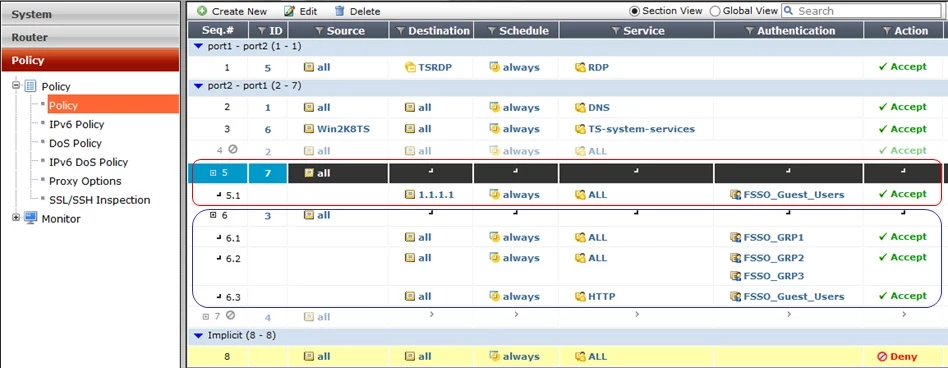Click the Edit pencil icon
Viewport: 948px width, 368px height.
pos(290,11)
